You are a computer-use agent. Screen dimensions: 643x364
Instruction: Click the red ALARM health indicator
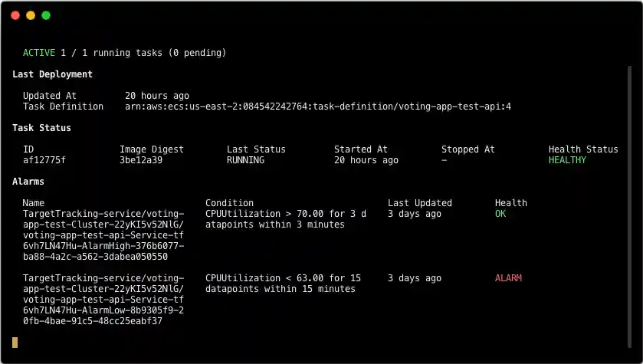tap(508, 278)
